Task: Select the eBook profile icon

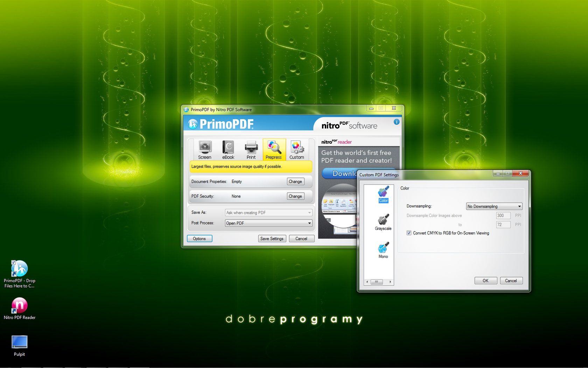Action: [228, 150]
